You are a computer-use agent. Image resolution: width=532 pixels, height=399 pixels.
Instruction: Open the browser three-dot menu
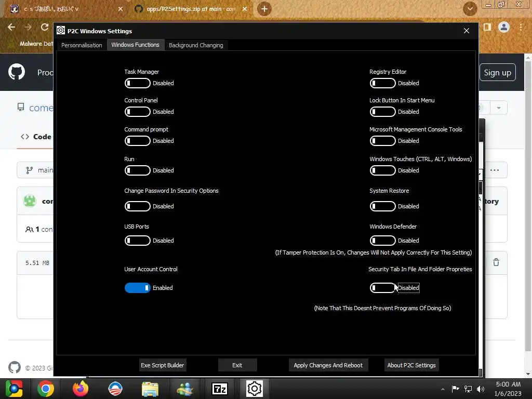click(521, 27)
